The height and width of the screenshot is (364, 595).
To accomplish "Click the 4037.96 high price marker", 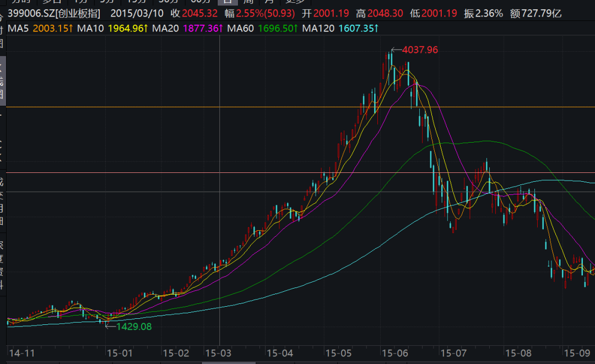I will coord(420,50).
